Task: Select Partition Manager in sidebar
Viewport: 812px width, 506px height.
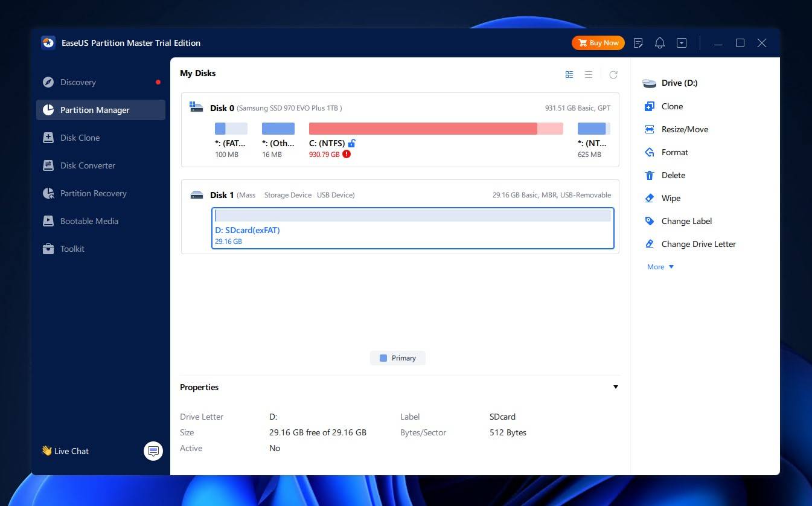Action: click(100, 110)
